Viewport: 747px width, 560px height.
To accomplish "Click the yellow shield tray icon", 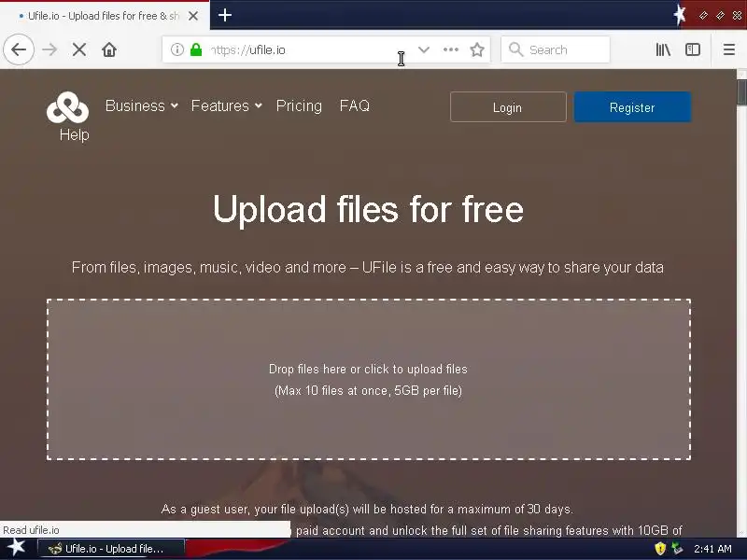I will [x=660, y=549].
